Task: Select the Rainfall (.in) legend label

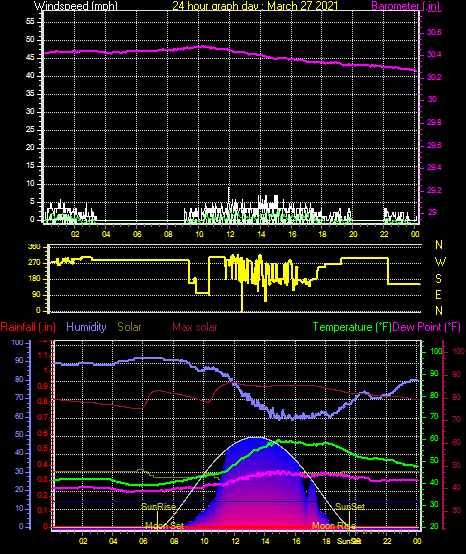Action: [28, 327]
